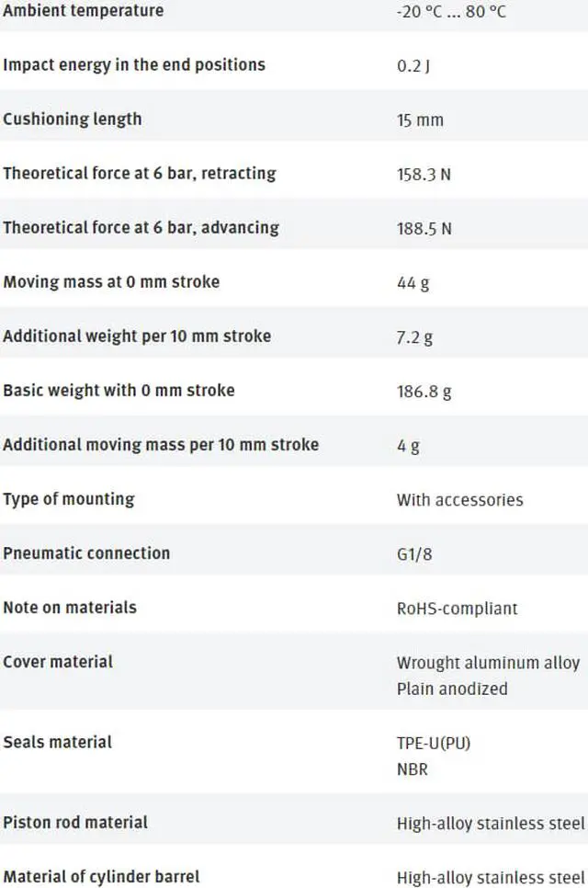588x888 pixels.
Task: Click the Pneumatic connection label
Action: coord(86,553)
